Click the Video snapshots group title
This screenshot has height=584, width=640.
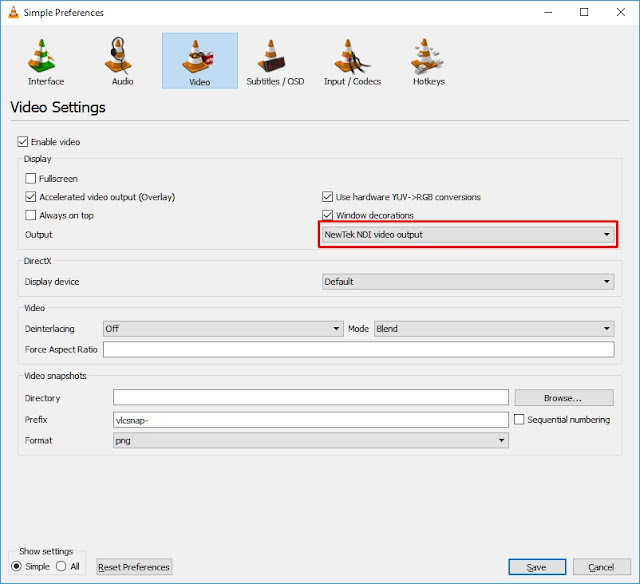pos(55,376)
